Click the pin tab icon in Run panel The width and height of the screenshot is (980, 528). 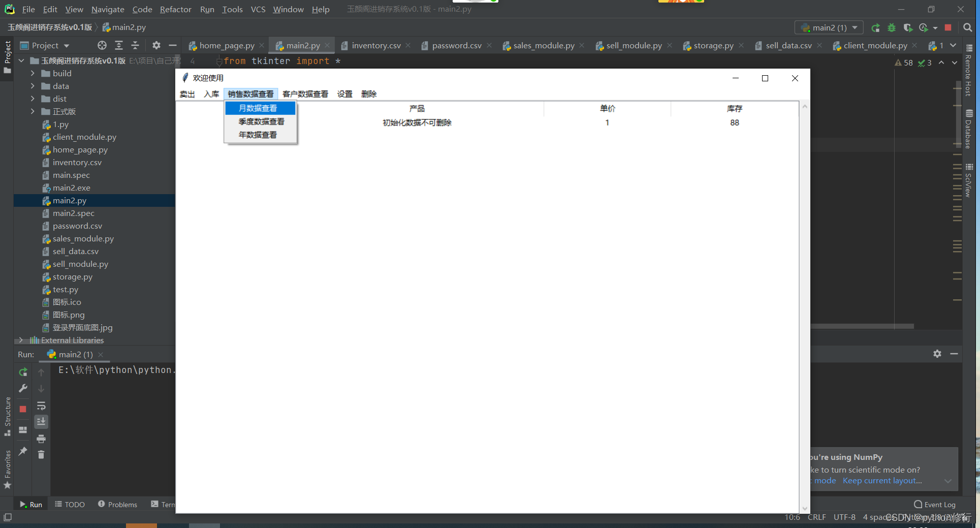(x=23, y=451)
